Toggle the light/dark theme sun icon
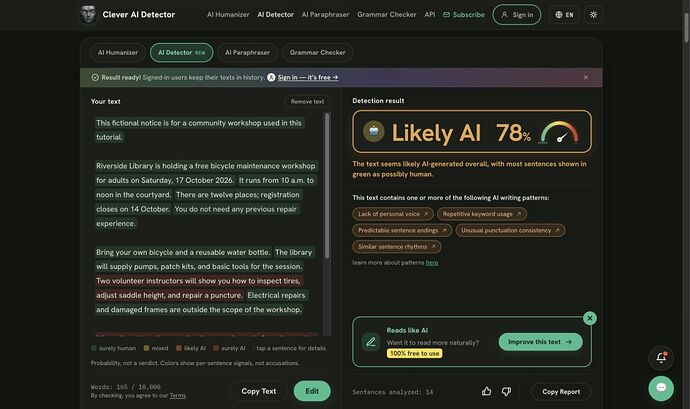Image resolution: width=690 pixels, height=409 pixels. (x=593, y=15)
